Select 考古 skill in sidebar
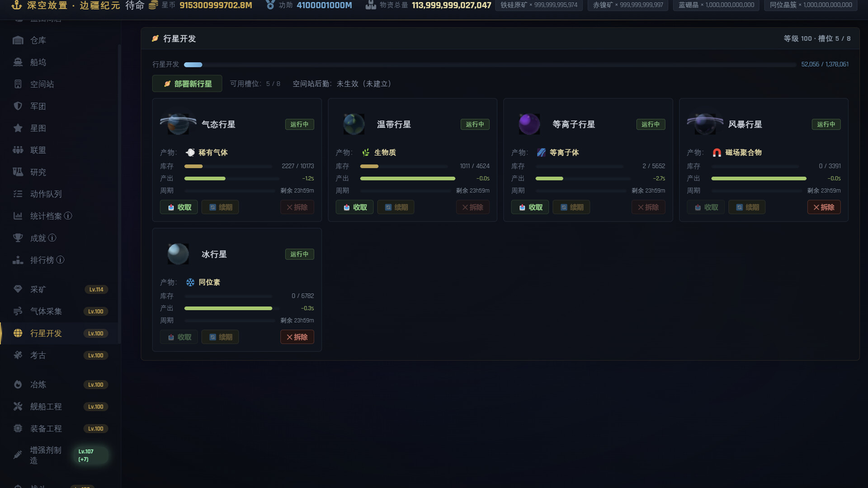The width and height of the screenshot is (868, 488). 60,355
